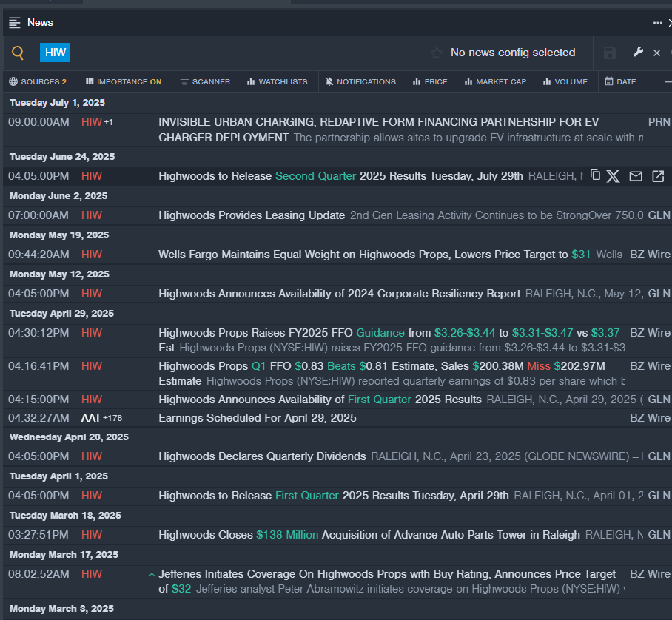Open the Market Cap filter
Image resolution: width=672 pixels, height=620 pixels.
495,81
